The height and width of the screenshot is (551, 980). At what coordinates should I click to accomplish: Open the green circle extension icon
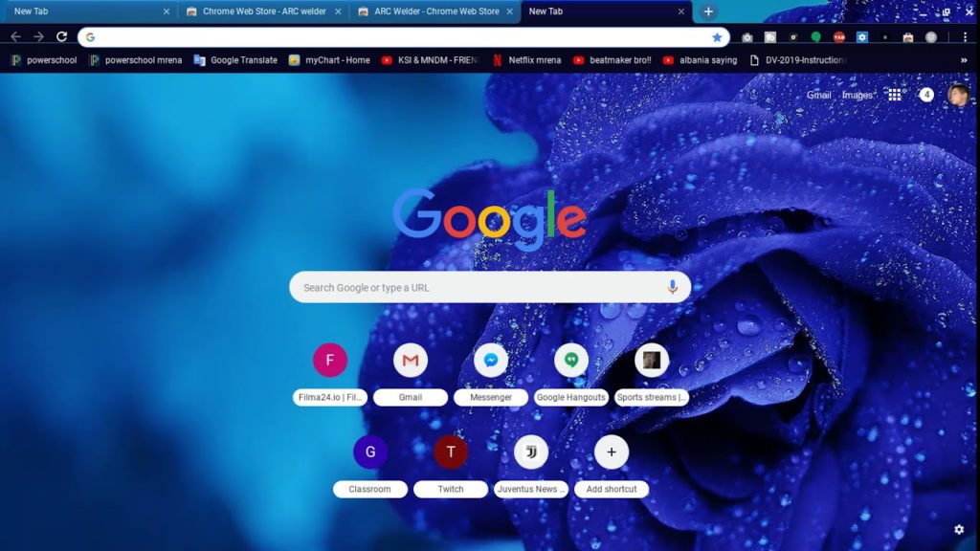click(815, 37)
